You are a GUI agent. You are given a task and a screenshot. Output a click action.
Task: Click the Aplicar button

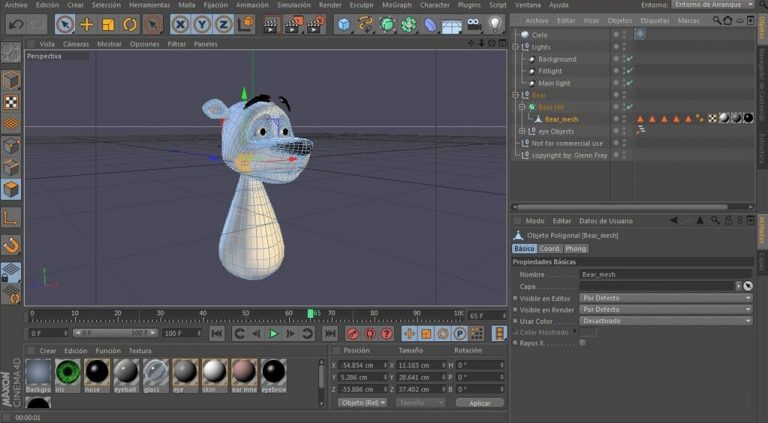480,403
